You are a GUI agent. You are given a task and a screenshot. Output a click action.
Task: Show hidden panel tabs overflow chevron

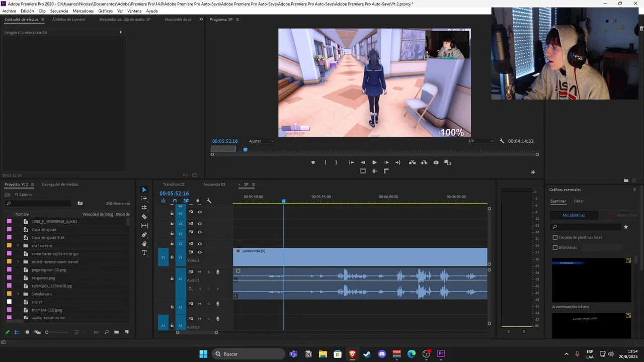pyautogui.click(x=201, y=19)
